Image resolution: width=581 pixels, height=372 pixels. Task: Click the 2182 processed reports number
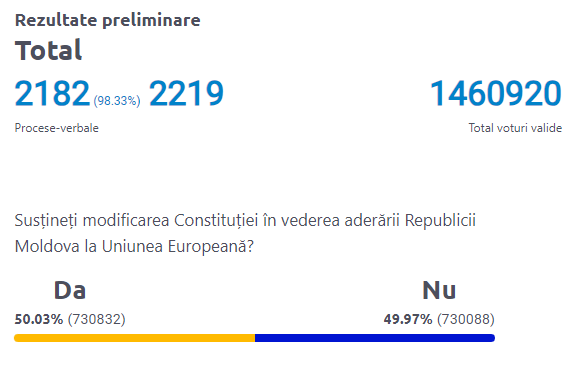(52, 93)
